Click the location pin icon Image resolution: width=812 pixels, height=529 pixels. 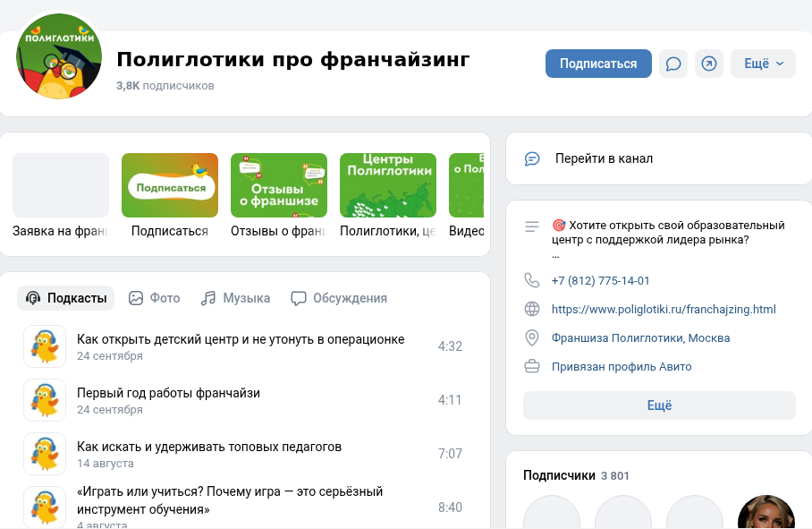pyautogui.click(x=532, y=337)
